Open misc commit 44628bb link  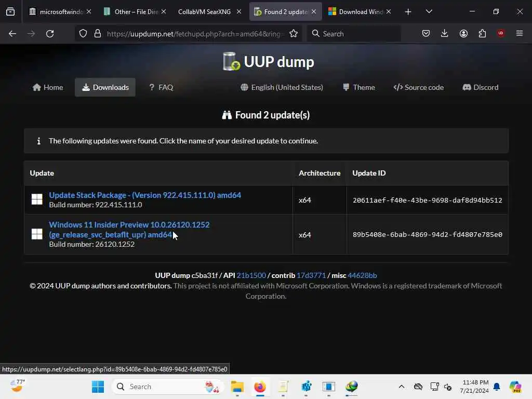[x=362, y=275]
